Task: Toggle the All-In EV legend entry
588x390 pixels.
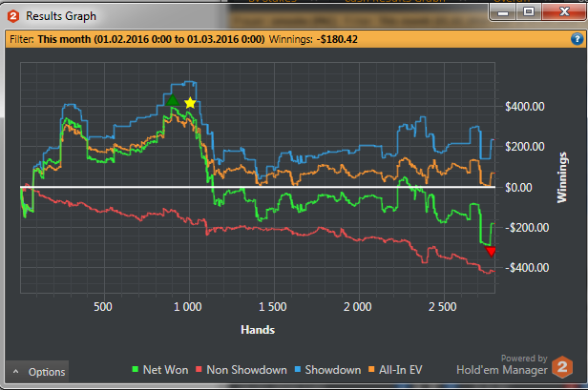Action: pyautogui.click(x=395, y=370)
